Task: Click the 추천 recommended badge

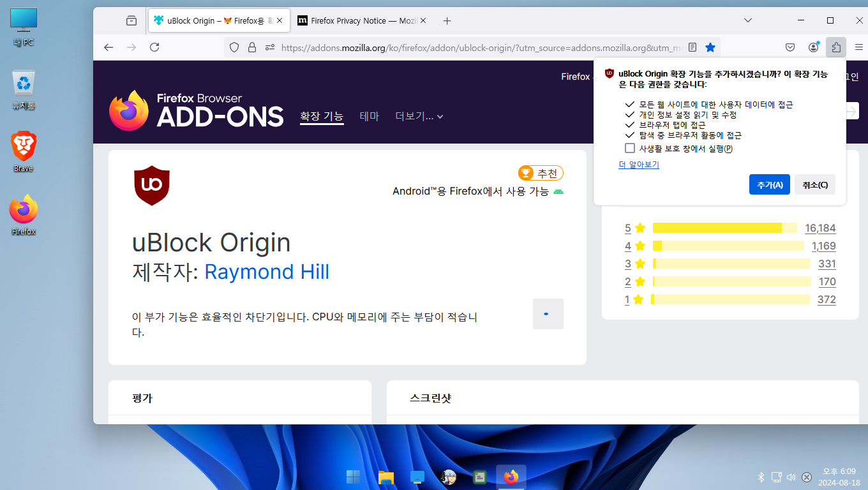Action: [541, 173]
